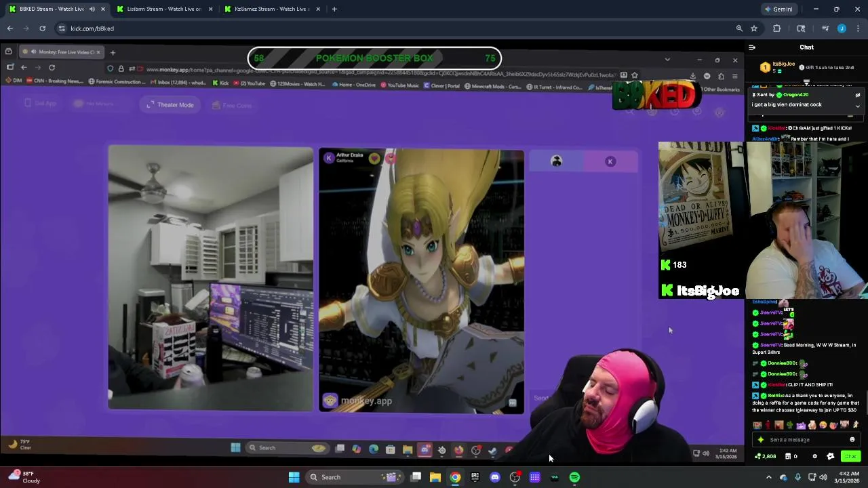Image resolution: width=868 pixels, height=488 pixels.
Task: Mute audio on the B8KED Stream tab
Action: (x=92, y=9)
